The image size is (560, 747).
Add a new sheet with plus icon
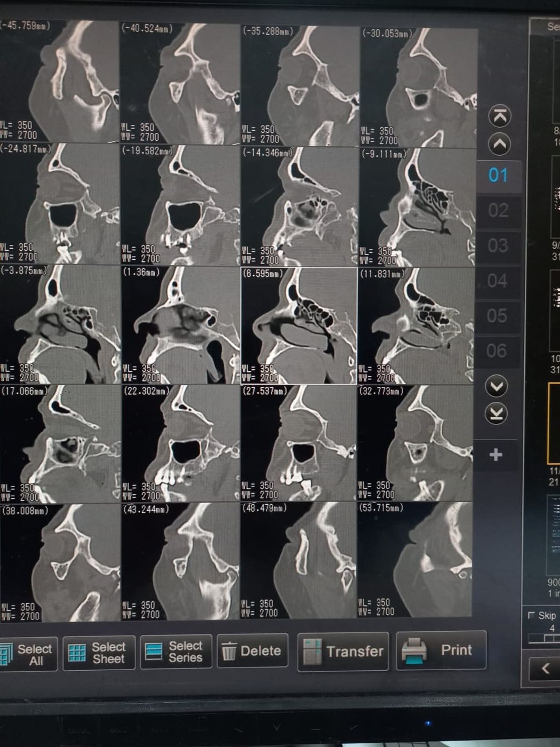click(x=496, y=455)
